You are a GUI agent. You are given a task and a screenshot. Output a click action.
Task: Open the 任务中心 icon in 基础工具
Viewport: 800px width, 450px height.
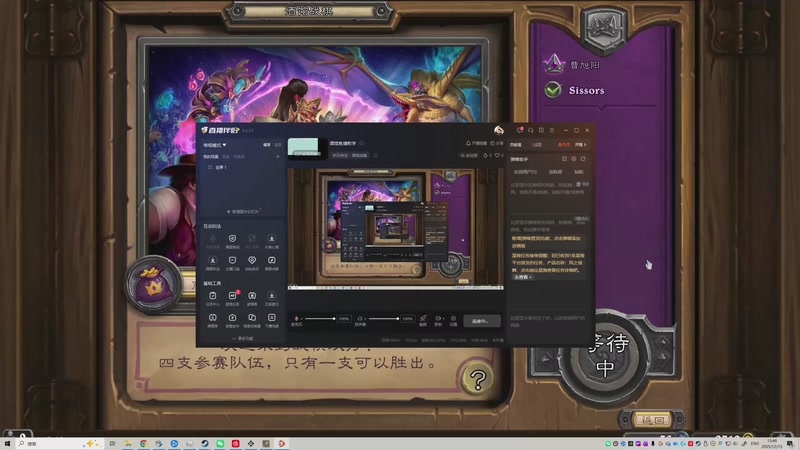[x=213, y=298]
